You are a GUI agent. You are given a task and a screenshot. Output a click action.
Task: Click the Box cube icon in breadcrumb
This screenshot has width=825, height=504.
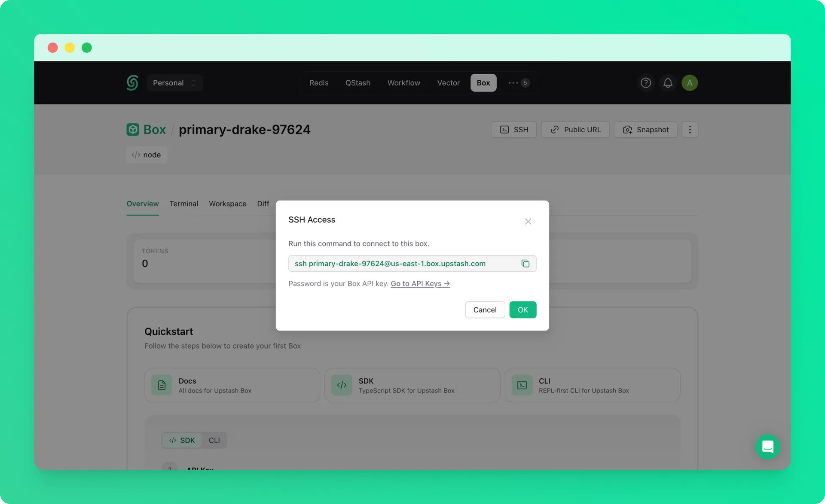(x=132, y=129)
